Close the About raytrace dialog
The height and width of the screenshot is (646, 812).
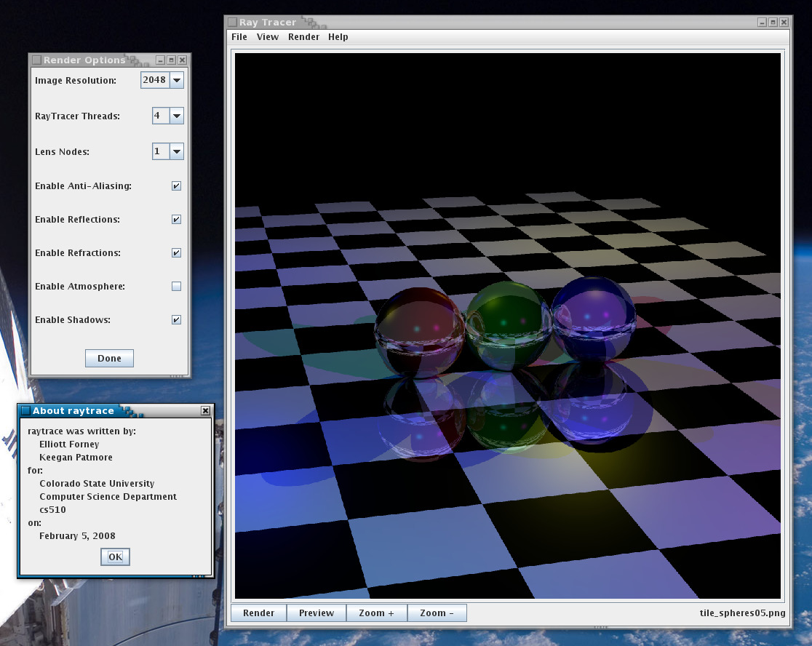pyautogui.click(x=206, y=410)
